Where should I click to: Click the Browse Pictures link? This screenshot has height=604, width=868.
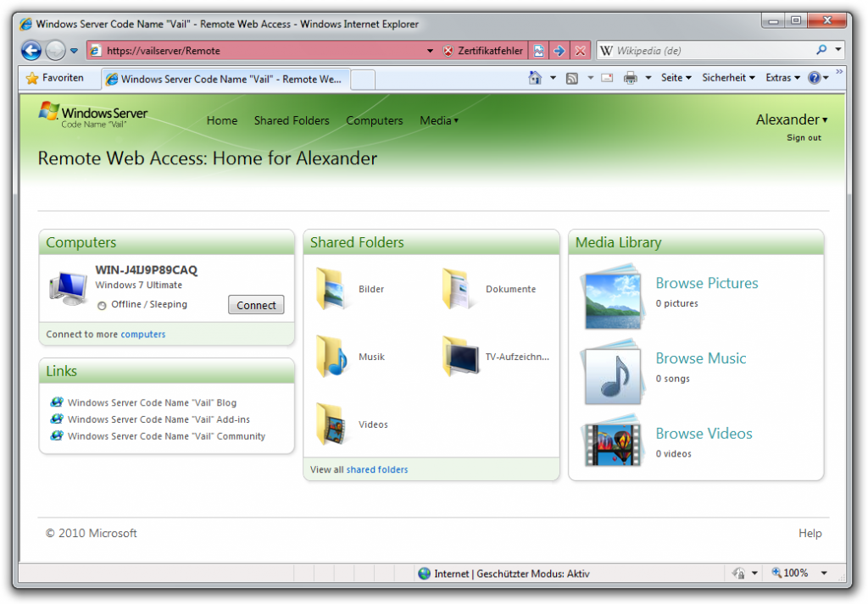tap(707, 283)
